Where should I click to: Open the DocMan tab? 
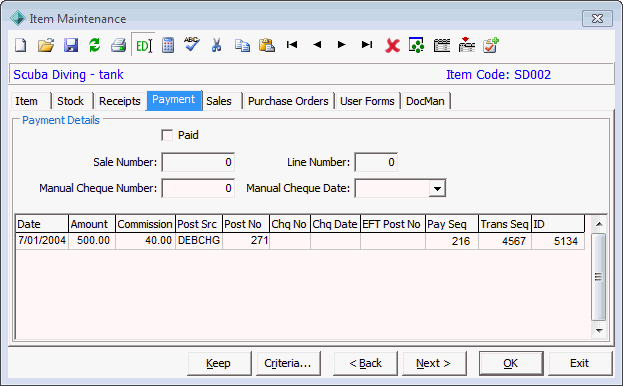click(425, 101)
